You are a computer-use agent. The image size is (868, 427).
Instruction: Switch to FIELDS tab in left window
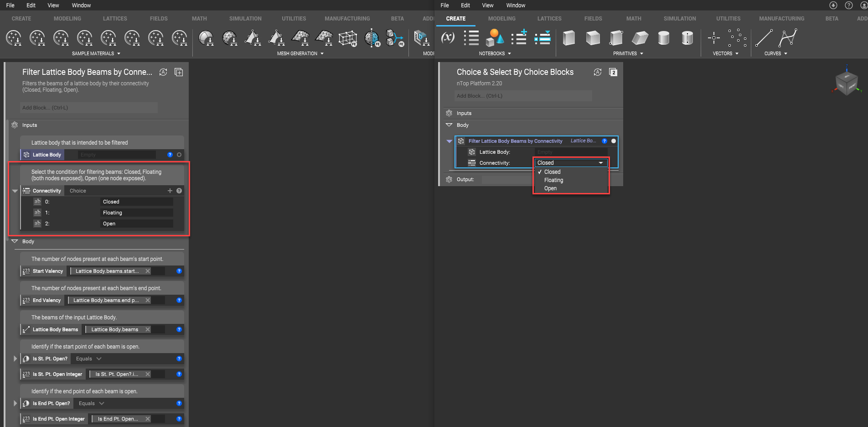click(159, 19)
